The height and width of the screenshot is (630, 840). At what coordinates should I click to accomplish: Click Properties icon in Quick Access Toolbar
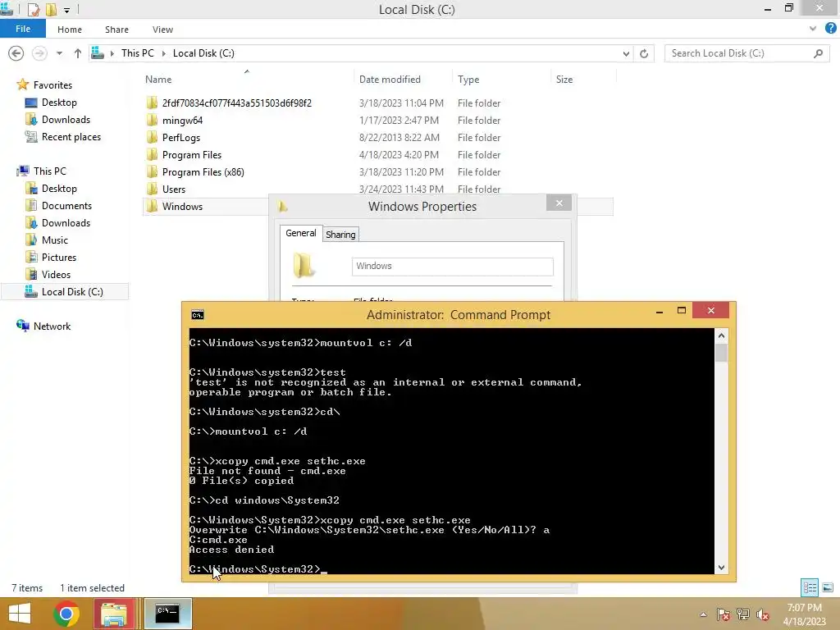point(33,9)
